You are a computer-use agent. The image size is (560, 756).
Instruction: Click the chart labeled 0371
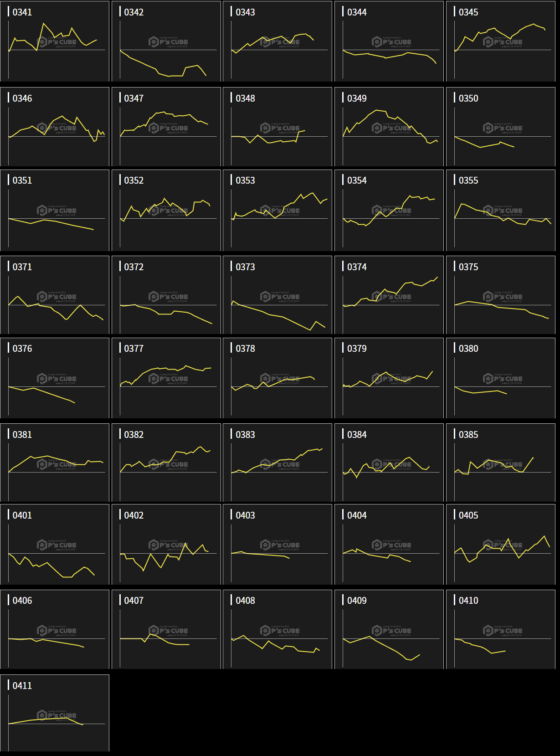coord(55,295)
